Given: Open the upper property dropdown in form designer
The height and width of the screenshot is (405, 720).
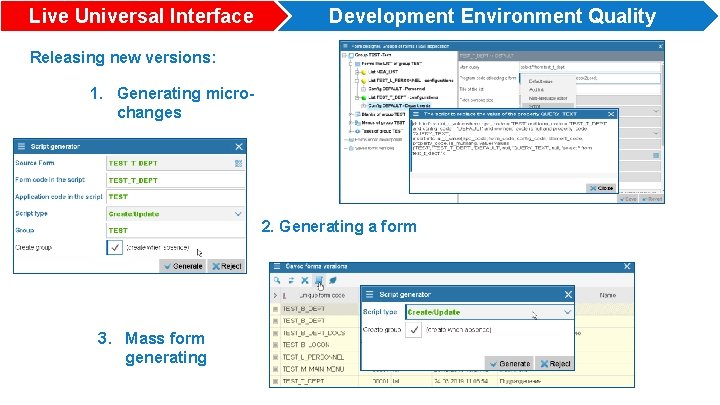Looking at the screenshot, I should click(x=656, y=111).
